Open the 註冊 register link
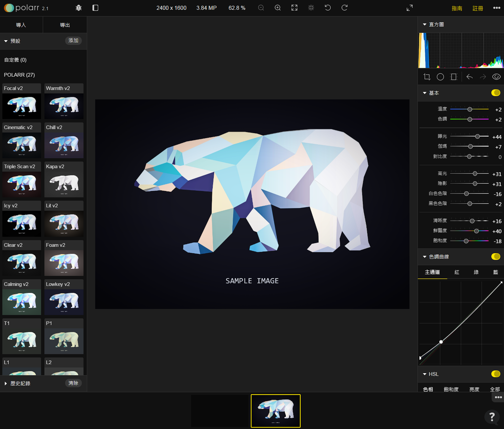The image size is (504, 429). click(x=478, y=8)
